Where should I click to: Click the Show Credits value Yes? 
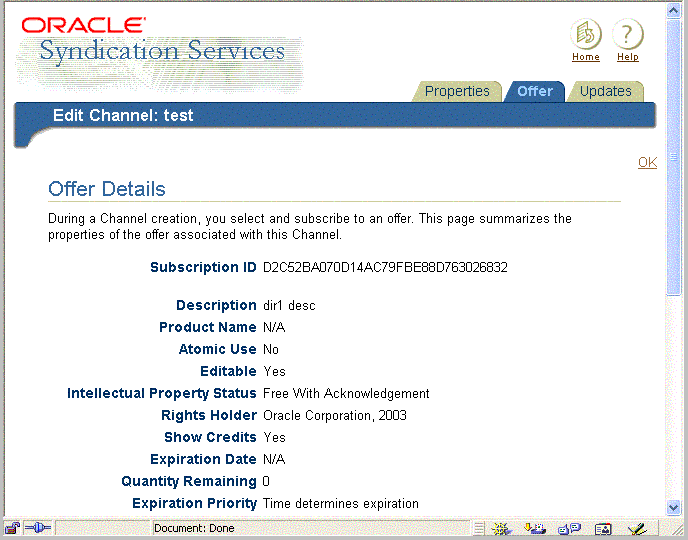coord(274,437)
